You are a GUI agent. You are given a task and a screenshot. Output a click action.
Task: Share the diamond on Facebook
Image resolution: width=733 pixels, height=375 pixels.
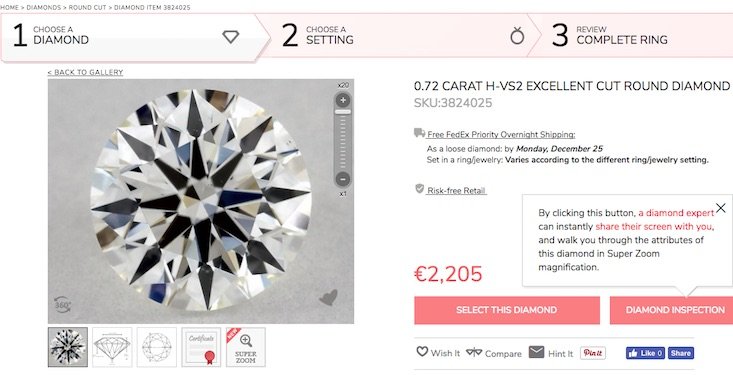[681, 353]
